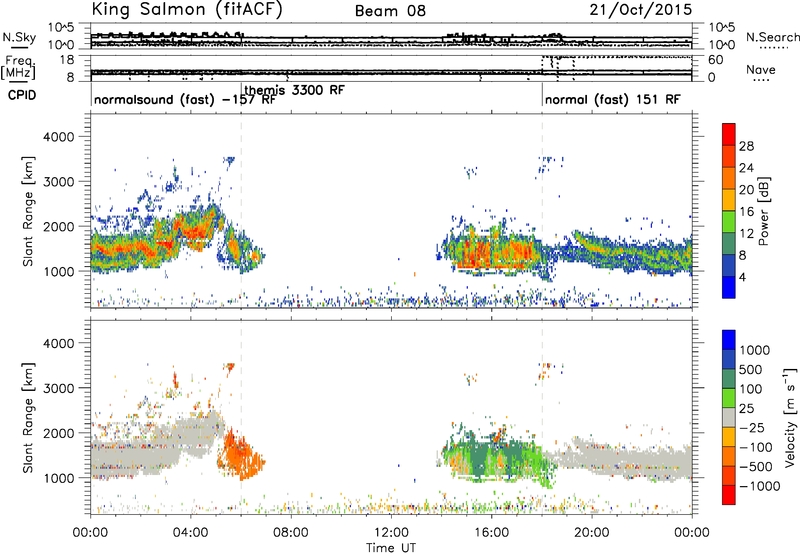
Task: Click the 'themis 3300 RF' mode label
Action: click(294, 90)
